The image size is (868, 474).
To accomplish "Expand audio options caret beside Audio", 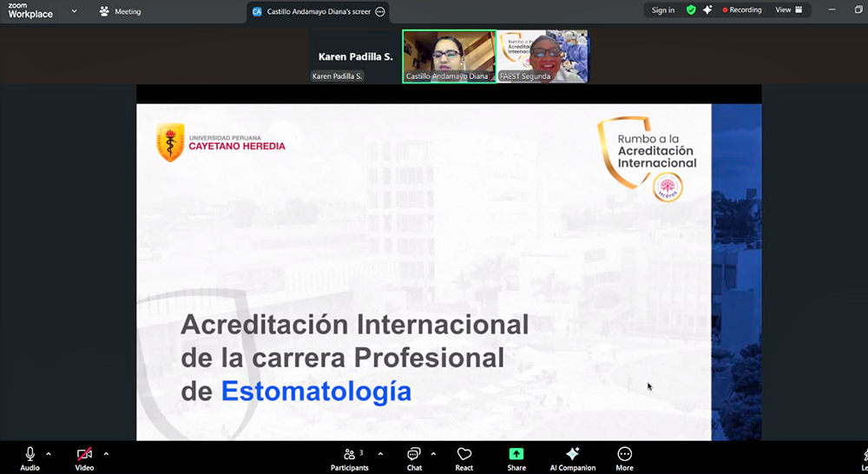I will [49, 454].
